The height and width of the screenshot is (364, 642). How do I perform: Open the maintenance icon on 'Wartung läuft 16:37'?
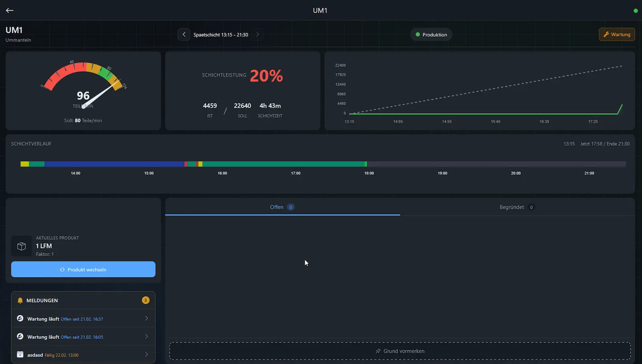tap(20, 318)
